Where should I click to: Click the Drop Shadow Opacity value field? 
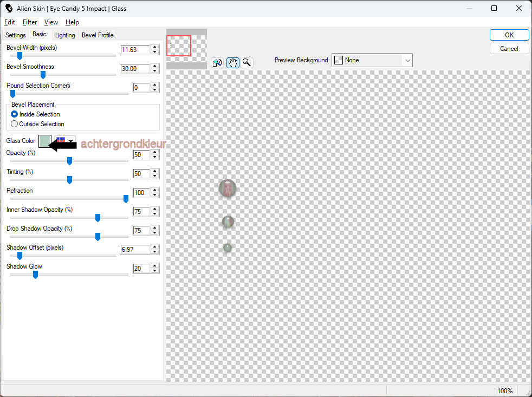pos(141,231)
